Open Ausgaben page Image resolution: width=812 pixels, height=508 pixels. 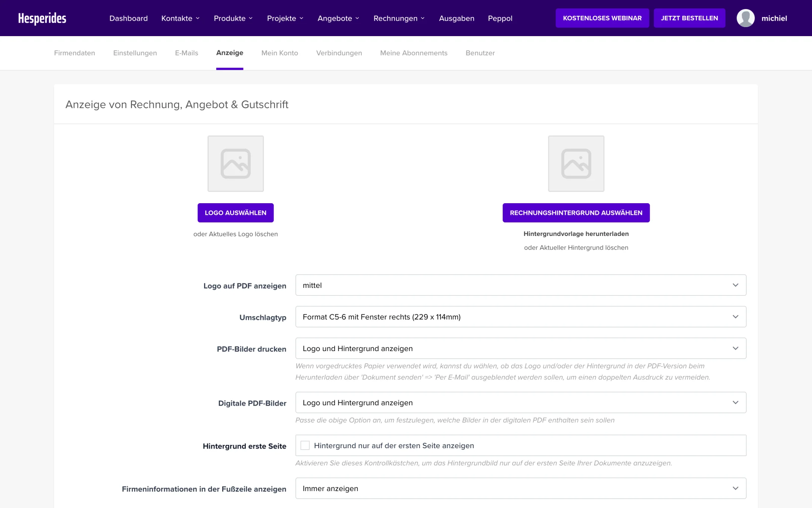point(457,18)
